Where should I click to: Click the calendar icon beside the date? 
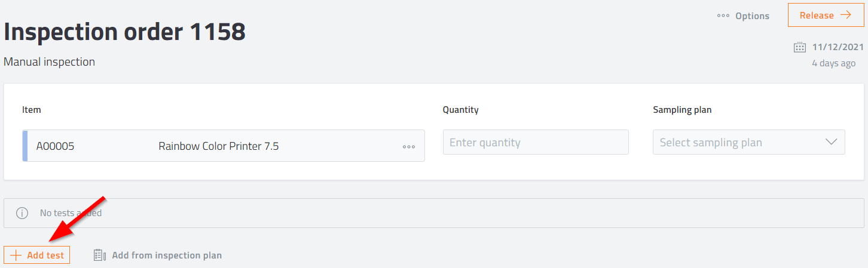[x=799, y=47]
